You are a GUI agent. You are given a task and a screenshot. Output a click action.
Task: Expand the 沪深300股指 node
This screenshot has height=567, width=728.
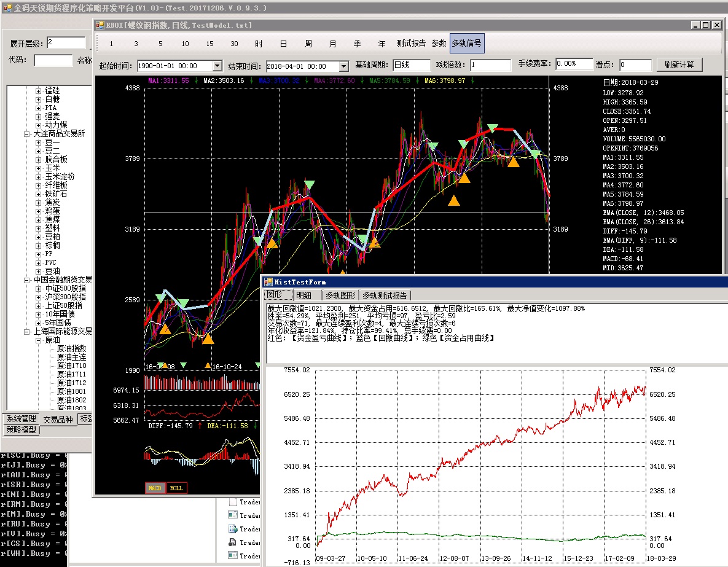pos(38,297)
